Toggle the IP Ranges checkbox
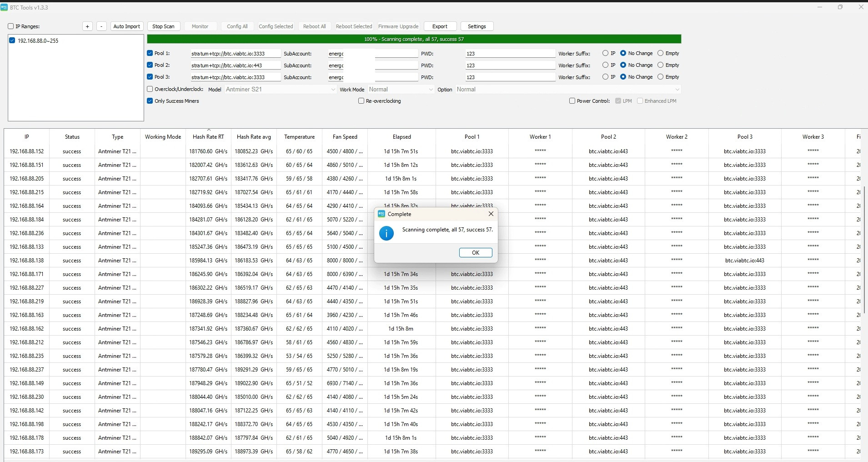 (11, 26)
